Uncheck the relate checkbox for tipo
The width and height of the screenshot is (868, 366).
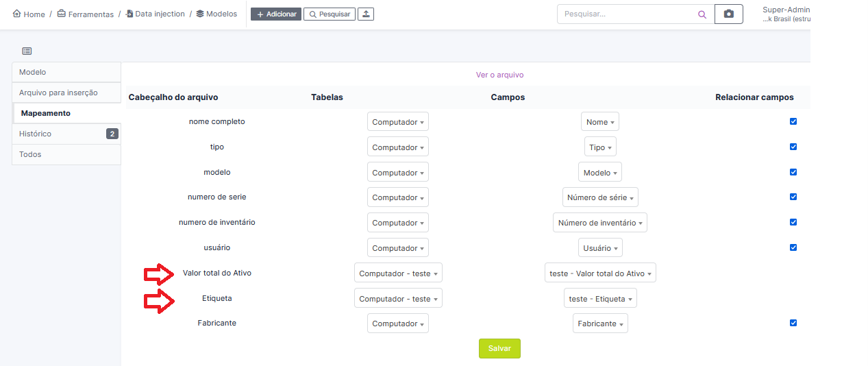tap(793, 147)
